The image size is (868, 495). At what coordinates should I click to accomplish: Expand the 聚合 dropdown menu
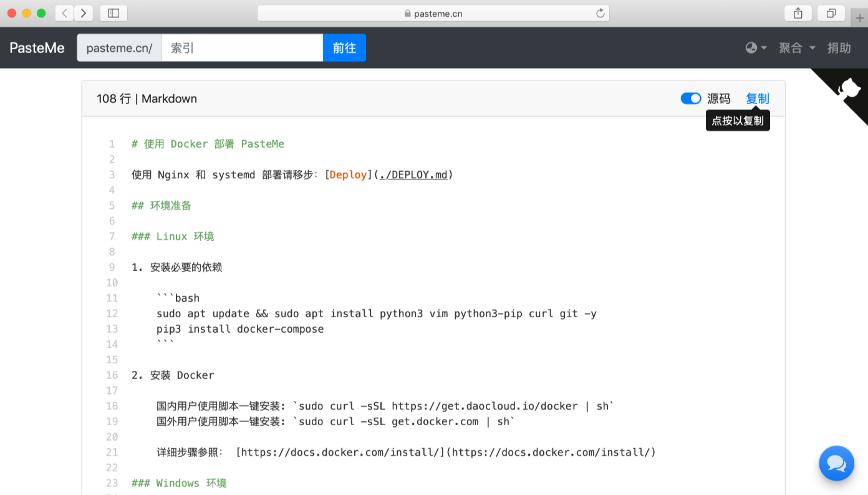[797, 48]
